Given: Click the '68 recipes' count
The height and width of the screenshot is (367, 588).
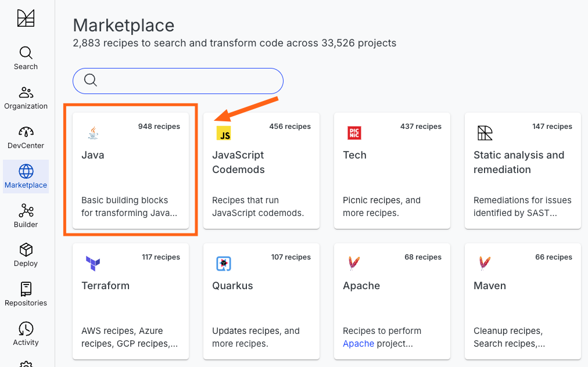Looking at the screenshot, I should 423,257.
